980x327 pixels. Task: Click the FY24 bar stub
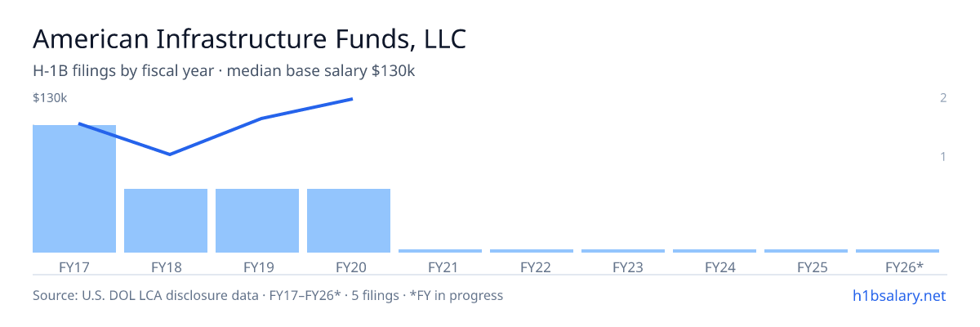[x=715, y=251]
